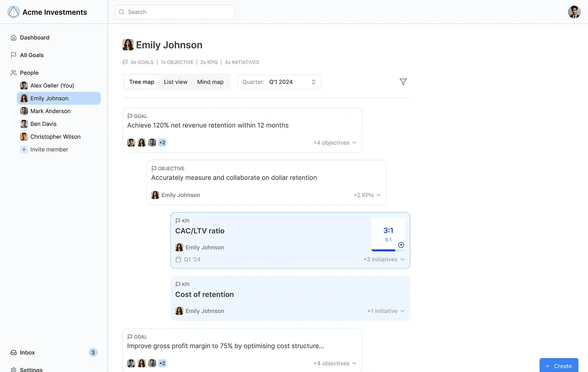Switch to the Mind map tab

coord(210,82)
